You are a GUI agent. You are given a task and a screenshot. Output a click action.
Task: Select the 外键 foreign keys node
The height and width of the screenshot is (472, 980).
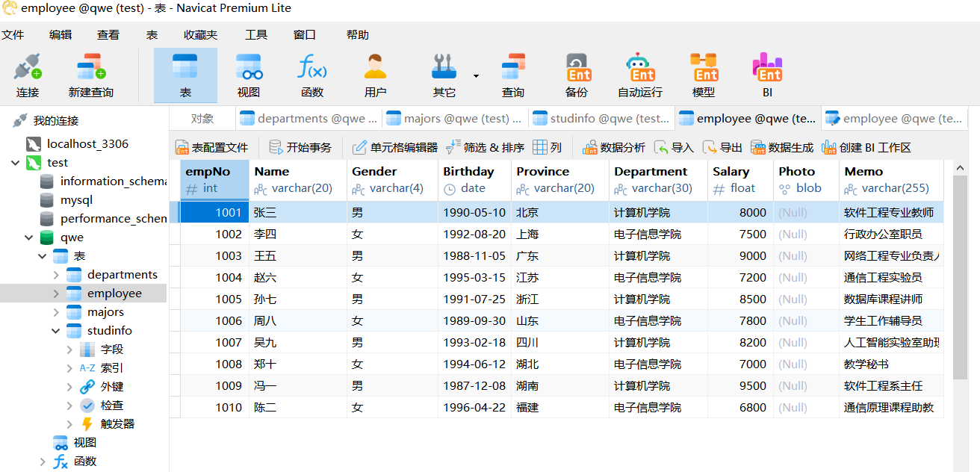(111, 386)
